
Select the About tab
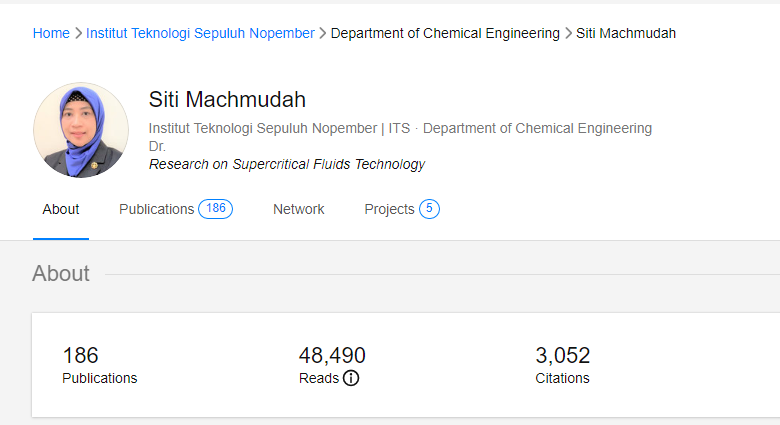pos(61,209)
